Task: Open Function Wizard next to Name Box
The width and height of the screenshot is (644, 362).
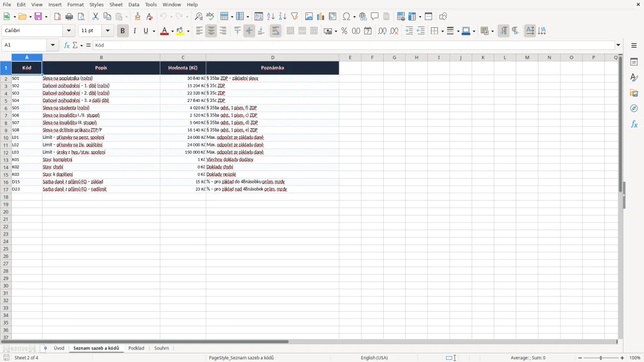Action: (67, 45)
